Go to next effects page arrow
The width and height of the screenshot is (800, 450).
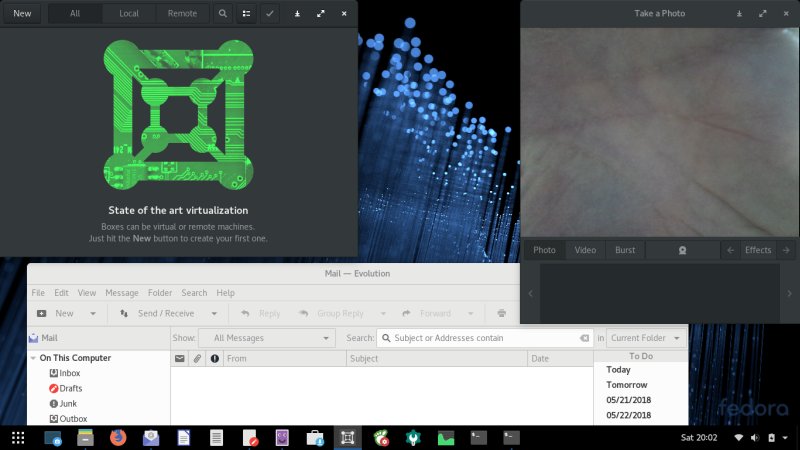click(786, 250)
